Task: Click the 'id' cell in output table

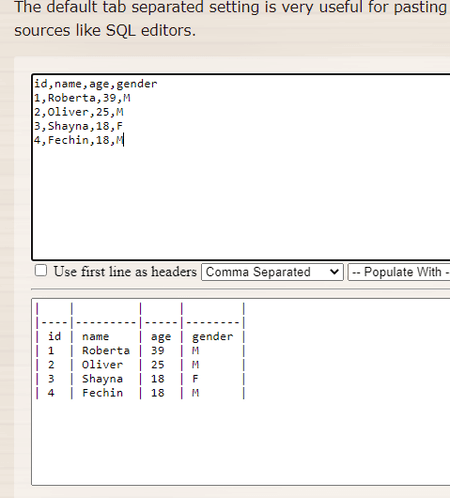Action: pyautogui.click(x=55, y=336)
